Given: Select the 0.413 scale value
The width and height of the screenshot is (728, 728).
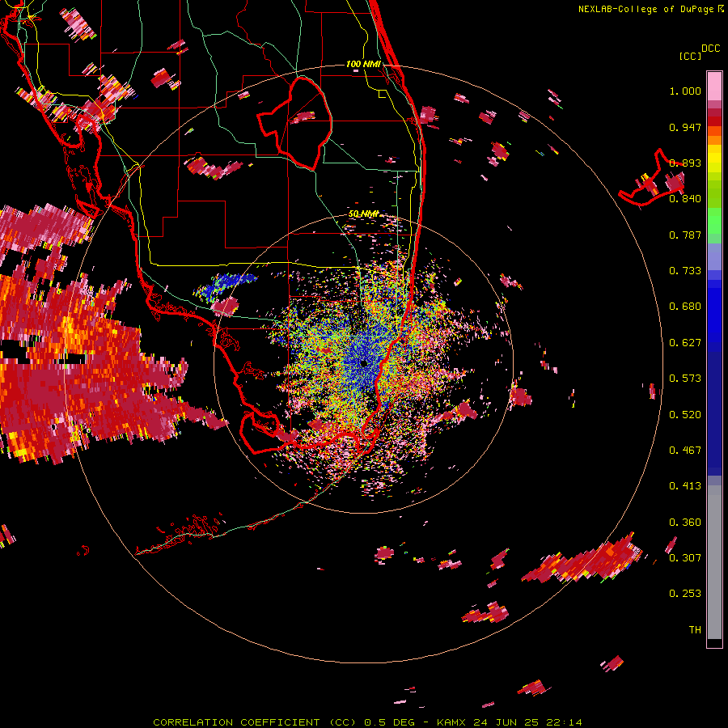Looking at the screenshot, I should coord(685,486).
